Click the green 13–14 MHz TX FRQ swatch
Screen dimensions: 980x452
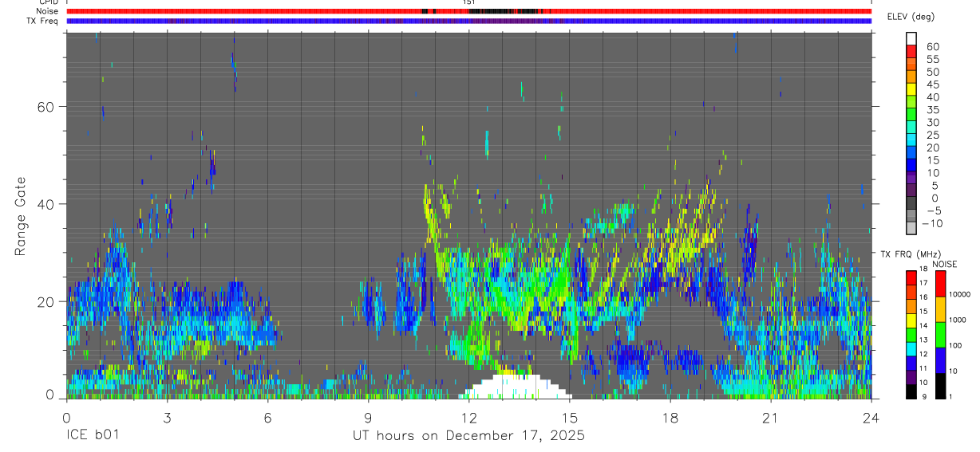point(911,335)
